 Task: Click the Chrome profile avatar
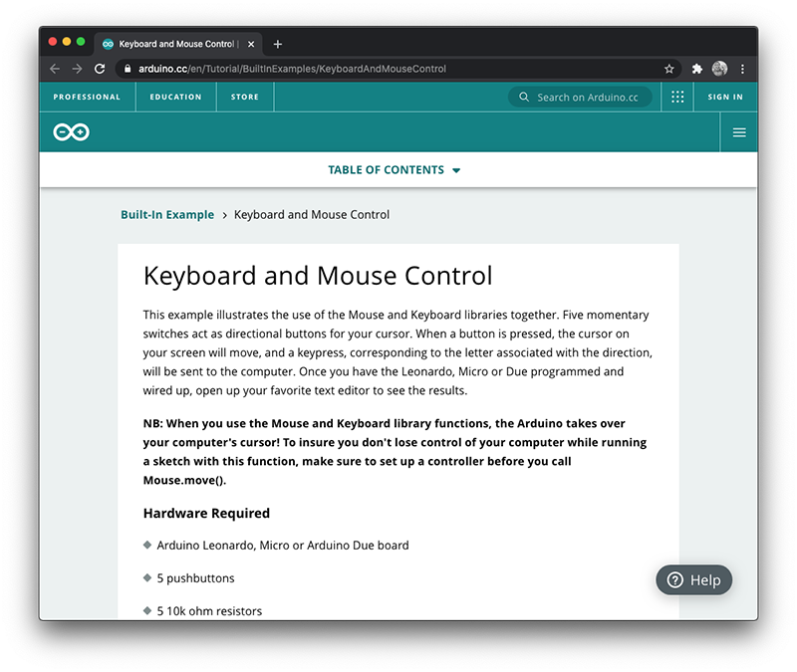point(719,69)
